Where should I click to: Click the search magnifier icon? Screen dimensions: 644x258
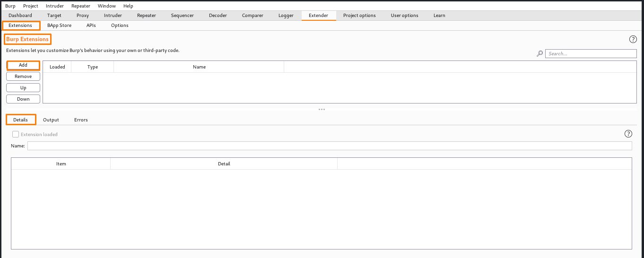[540, 54]
